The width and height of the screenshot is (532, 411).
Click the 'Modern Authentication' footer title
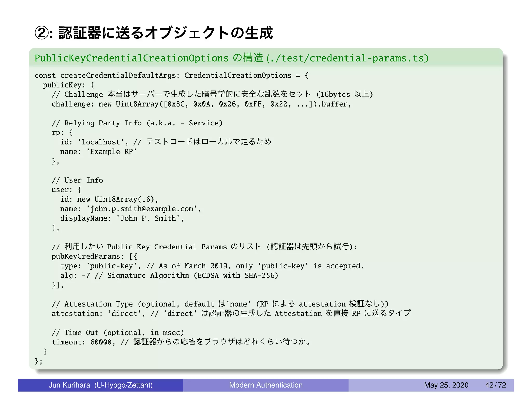coord(266,385)
